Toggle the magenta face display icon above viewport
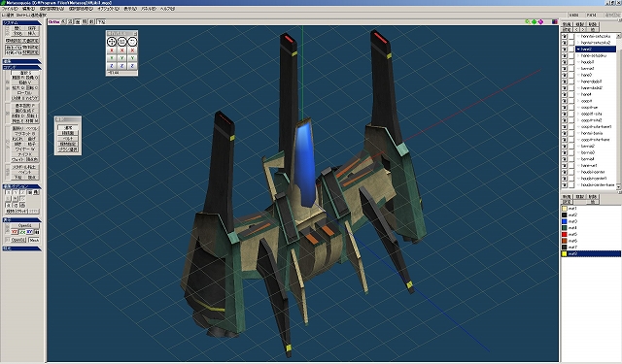Screen dimensions: 622x364 (x=540, y=21)
